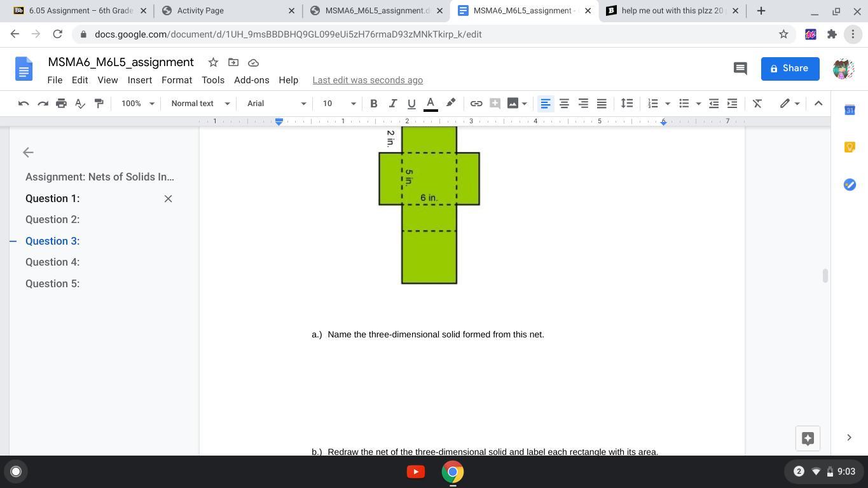This screenshot has width=868, height=488.
Task: Open the Insert menu
Action: coord(139,80)
